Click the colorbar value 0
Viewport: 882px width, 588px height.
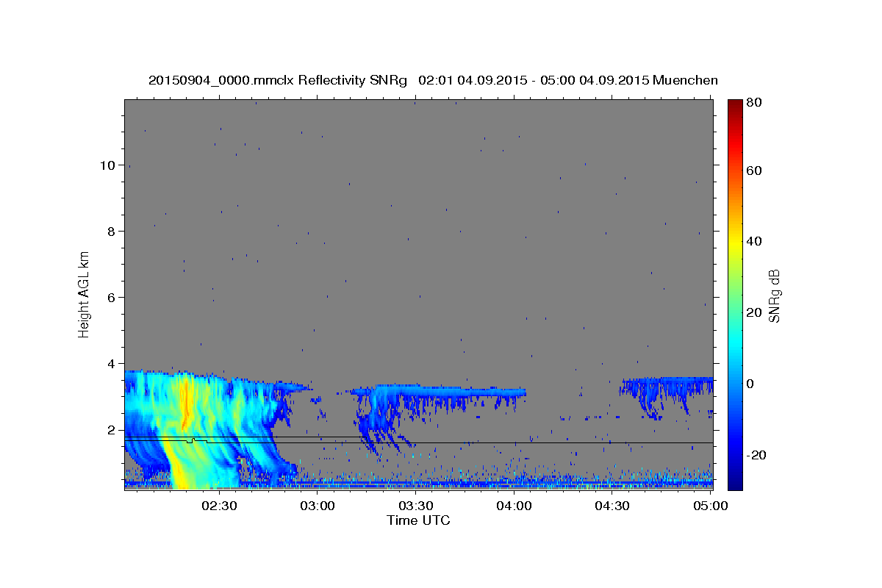click(x=750, y=383)
